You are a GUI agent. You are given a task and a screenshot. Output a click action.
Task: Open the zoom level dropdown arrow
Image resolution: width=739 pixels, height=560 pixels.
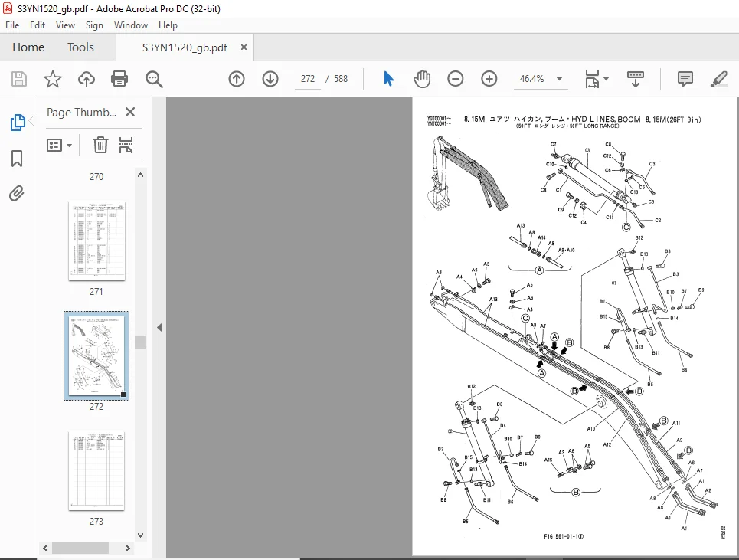(560, 79)
